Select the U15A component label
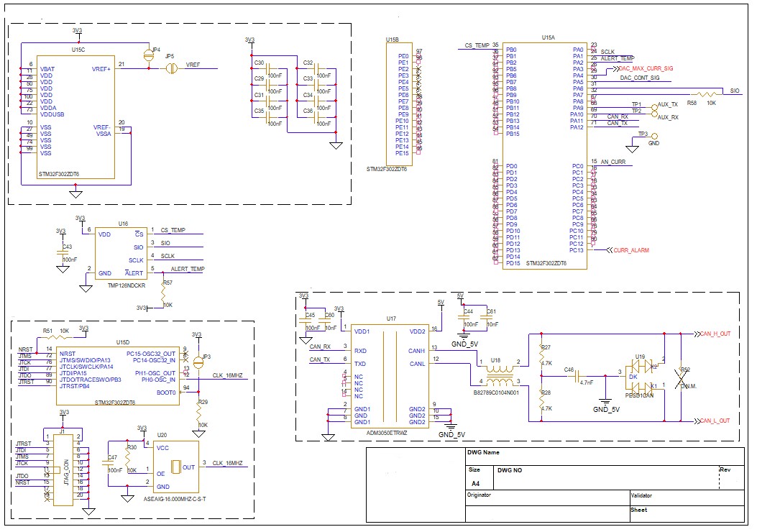The height and width of the screenshot is (532, 757). click(548, 37)
